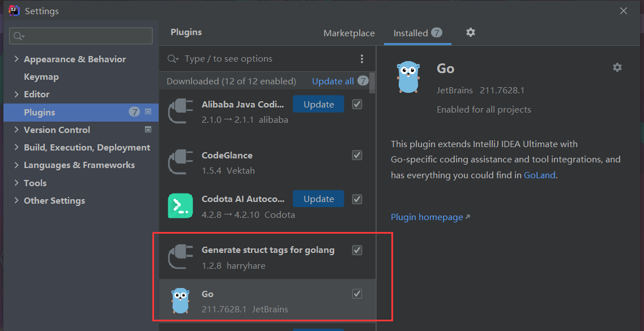Open the plugins gear settings menu

tap(471, 32)
